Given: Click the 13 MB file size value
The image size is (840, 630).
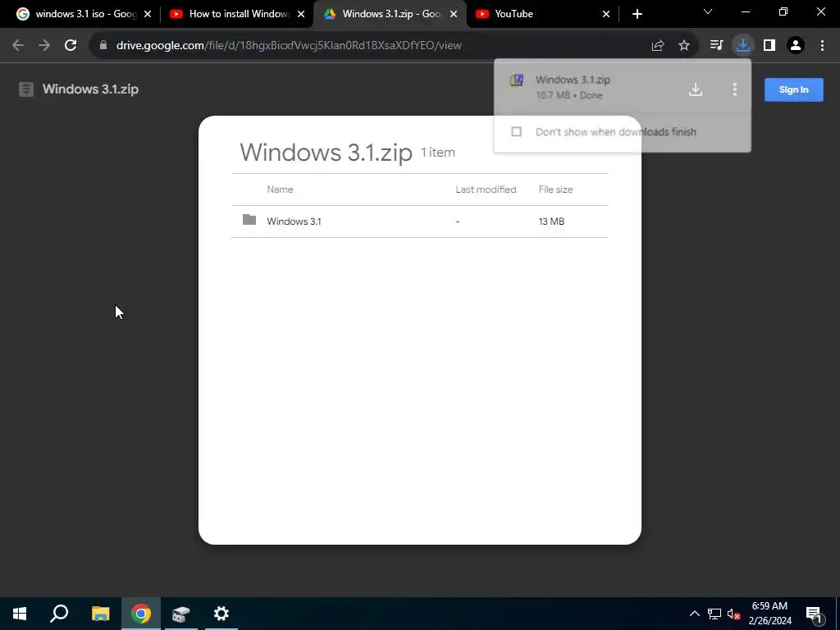Looking at the screenshot, I should 551,221.
